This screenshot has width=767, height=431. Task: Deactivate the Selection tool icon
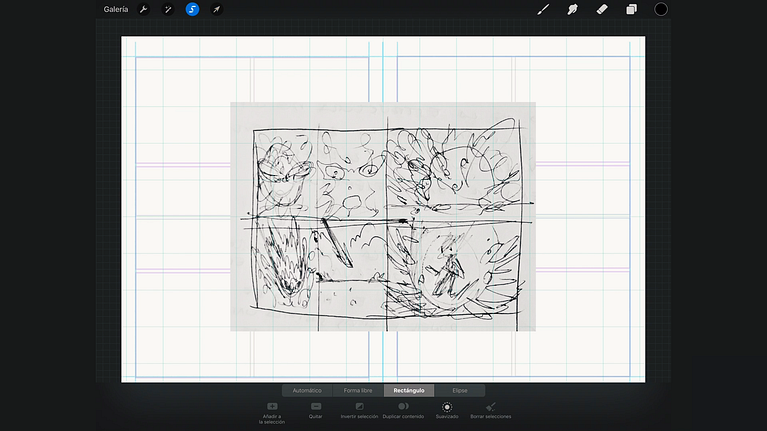point(192,9)
